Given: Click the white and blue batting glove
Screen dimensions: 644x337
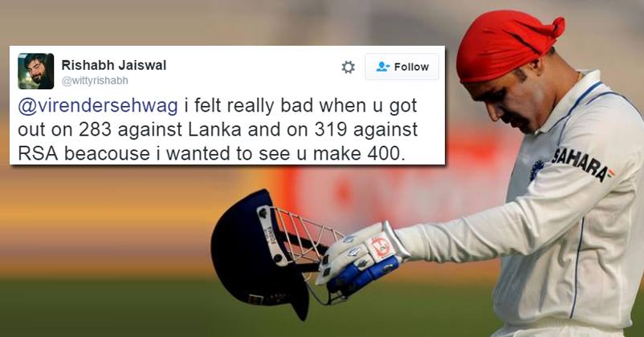Looking at the screenshot, I should 361,257.
